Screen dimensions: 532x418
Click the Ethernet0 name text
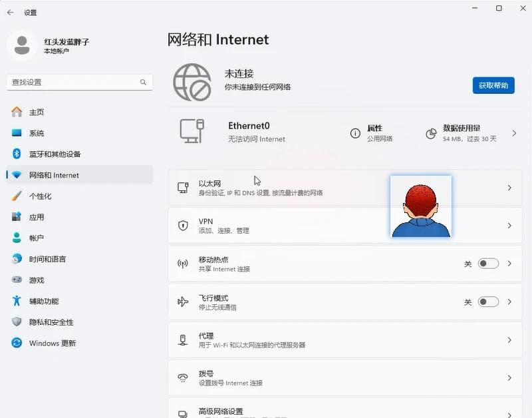click(x=249, y=126)
